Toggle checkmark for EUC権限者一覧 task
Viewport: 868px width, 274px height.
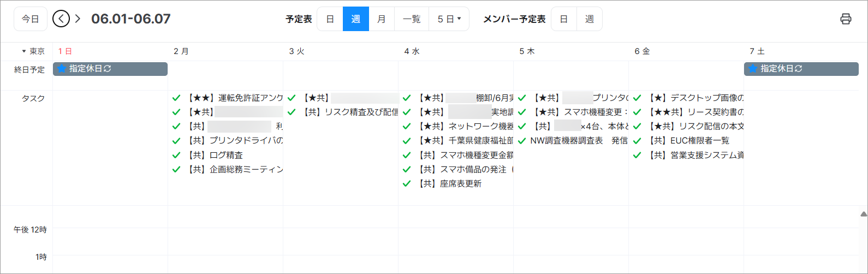click(x=637, y=141)
